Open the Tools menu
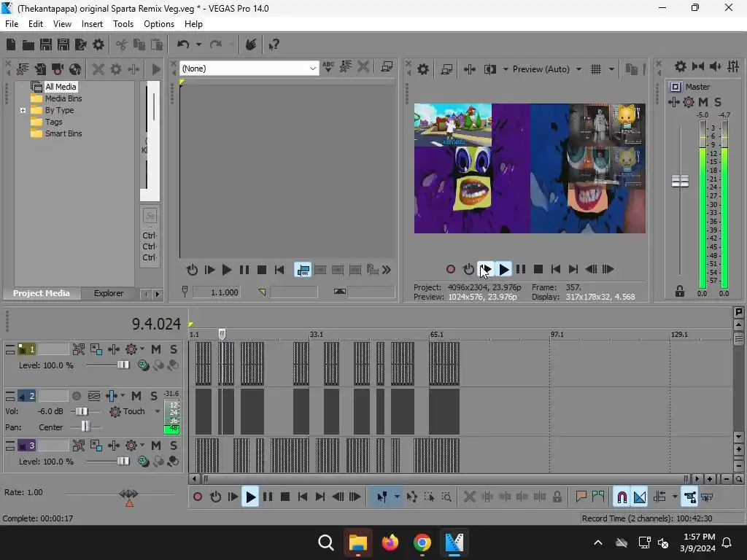 [x=123, y=24]
